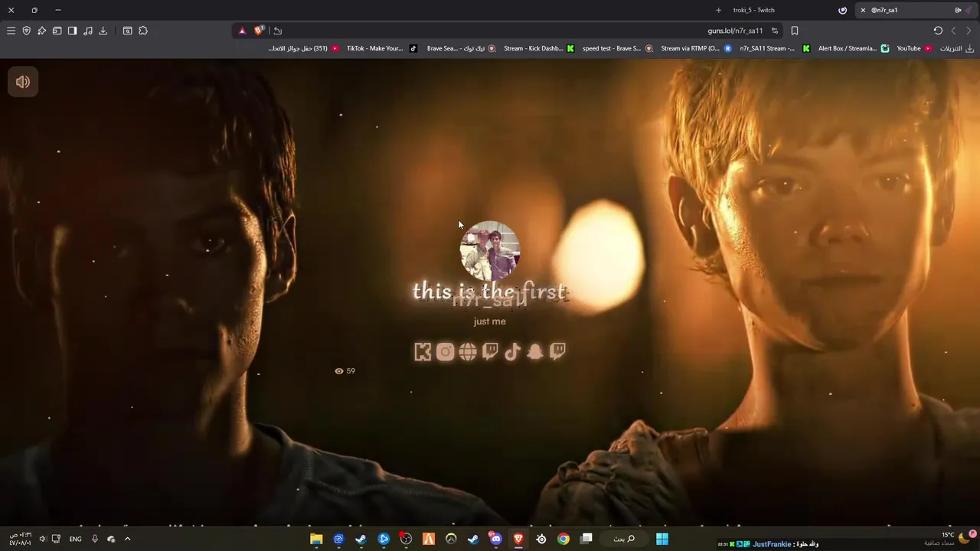
Task: Bookmark this page with the bookmark icon
Action: [x=795, y=31]
